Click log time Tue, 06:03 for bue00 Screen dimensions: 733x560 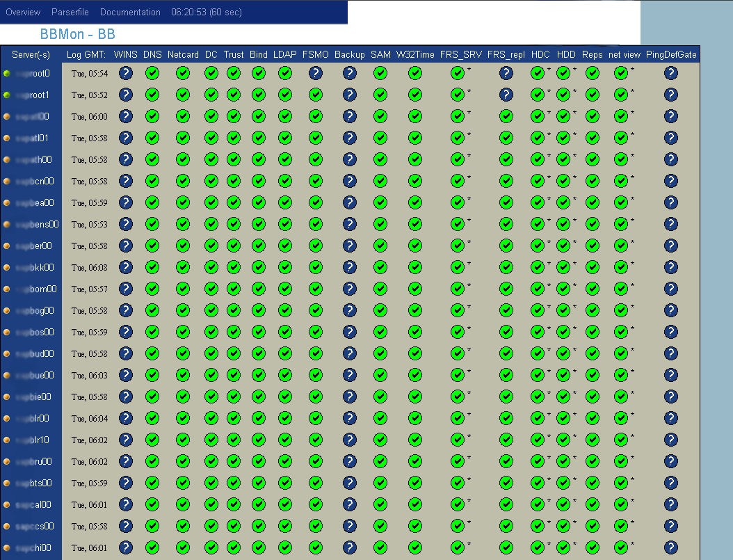point(89,376)
